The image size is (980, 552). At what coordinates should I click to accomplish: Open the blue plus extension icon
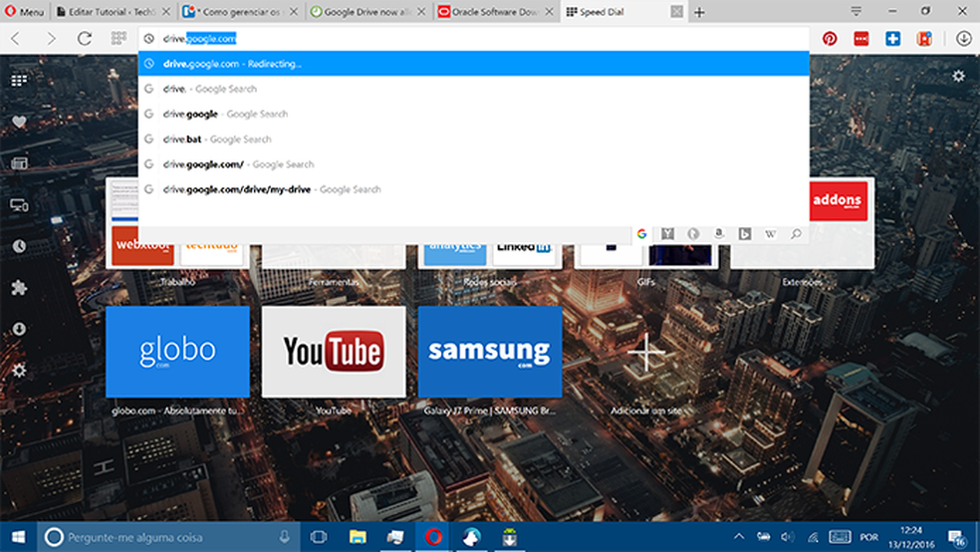893,39
